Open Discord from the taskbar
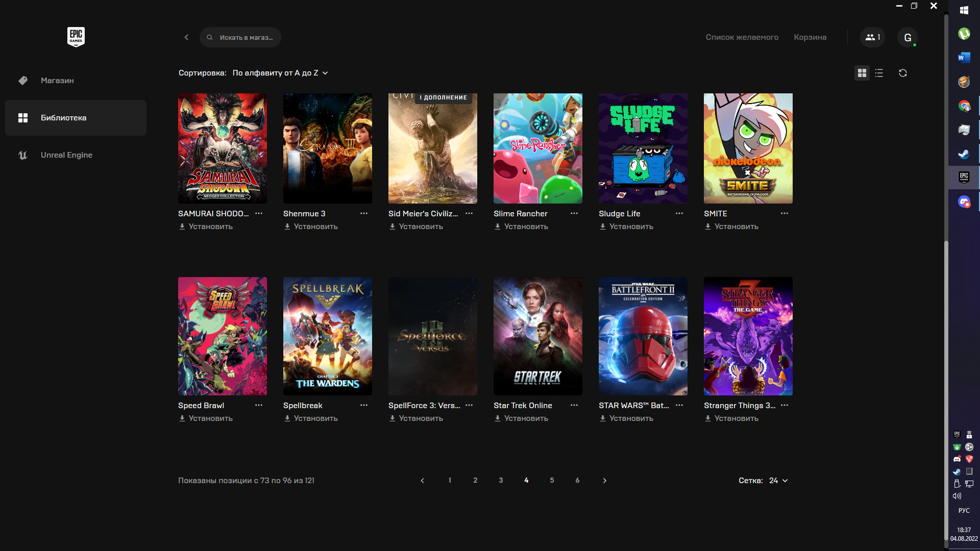 pyautogui.click(x=964, y=202)
